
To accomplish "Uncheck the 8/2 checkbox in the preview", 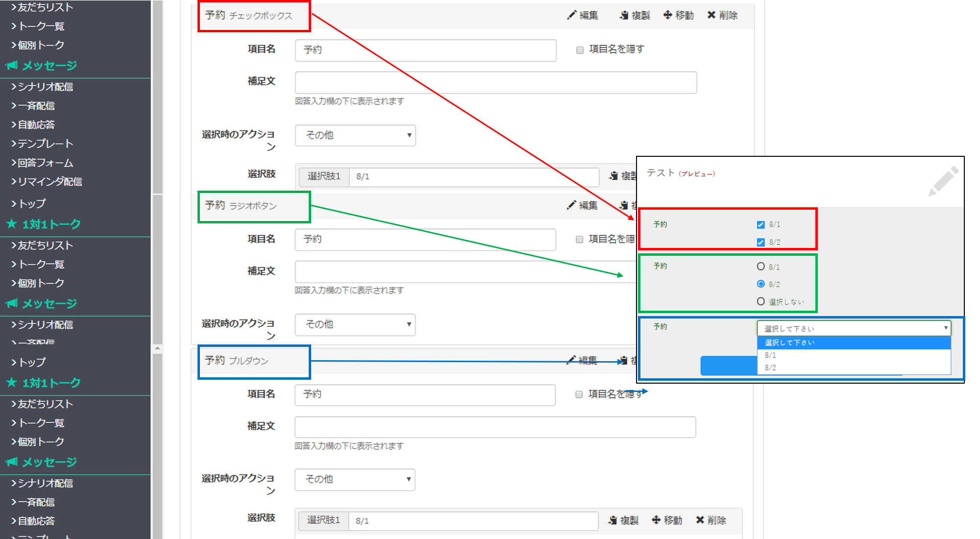I will tap(760, 243).
